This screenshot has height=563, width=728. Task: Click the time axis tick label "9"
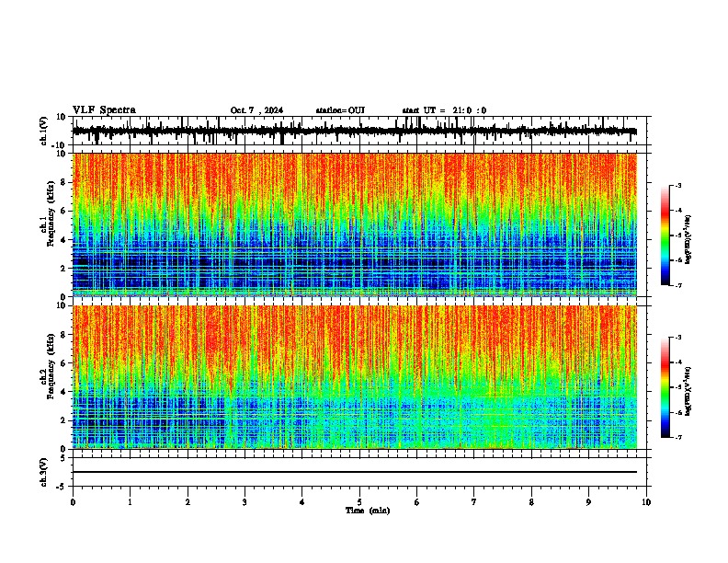tap(588, 502)
